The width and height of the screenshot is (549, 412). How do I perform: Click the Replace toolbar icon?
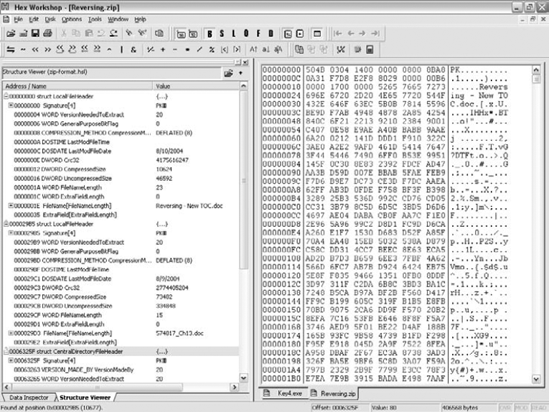coord(142,34)
